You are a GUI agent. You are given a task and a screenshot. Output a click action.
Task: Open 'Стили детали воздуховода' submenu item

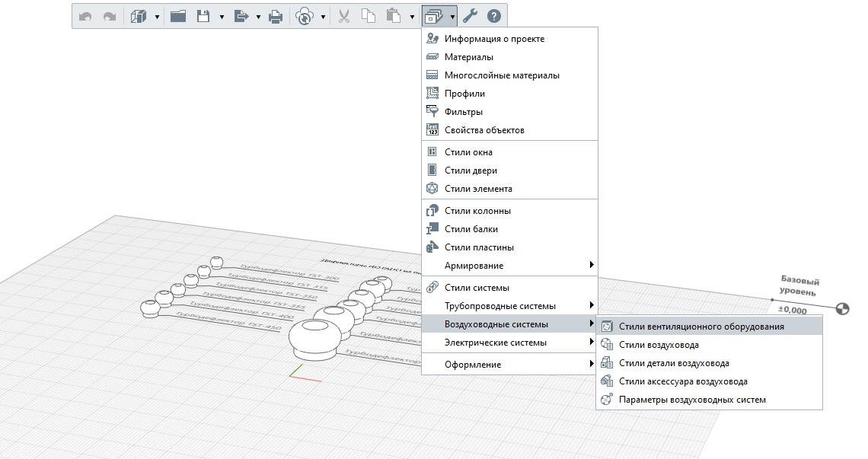(x=709, y=363)
